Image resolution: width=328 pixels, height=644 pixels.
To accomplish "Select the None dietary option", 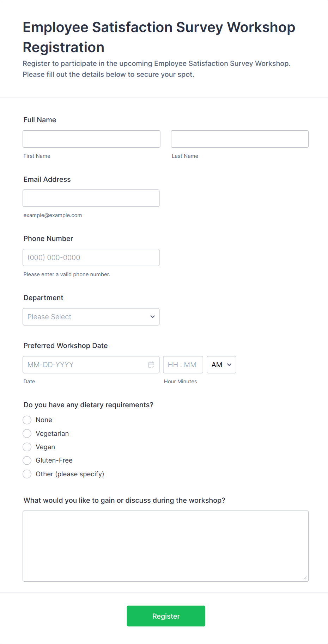I will (x=27, y=420).
